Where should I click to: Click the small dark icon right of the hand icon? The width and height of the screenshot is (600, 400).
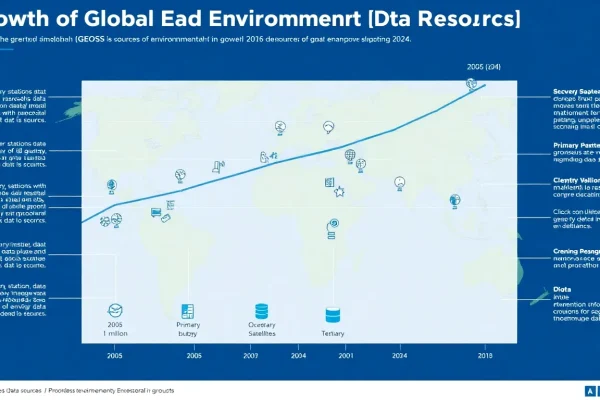pos(274,155)
